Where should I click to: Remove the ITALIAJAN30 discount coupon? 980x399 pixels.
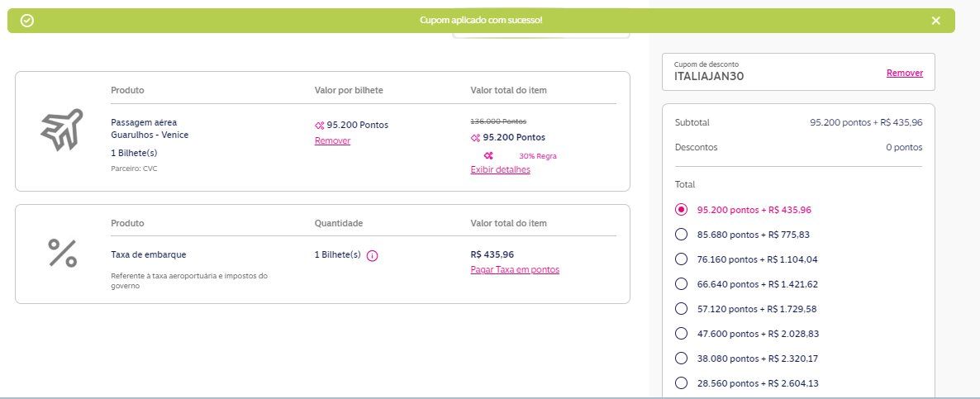[904, 73]
